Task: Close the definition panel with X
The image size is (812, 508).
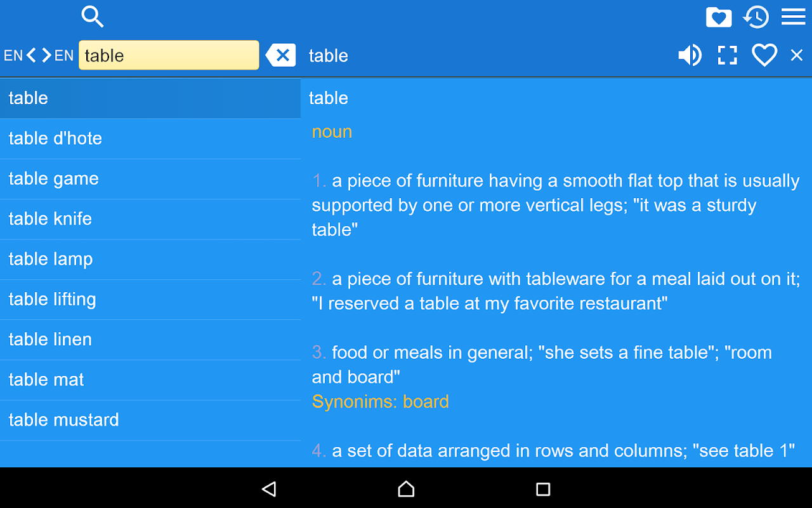Action: coord(797,55)
